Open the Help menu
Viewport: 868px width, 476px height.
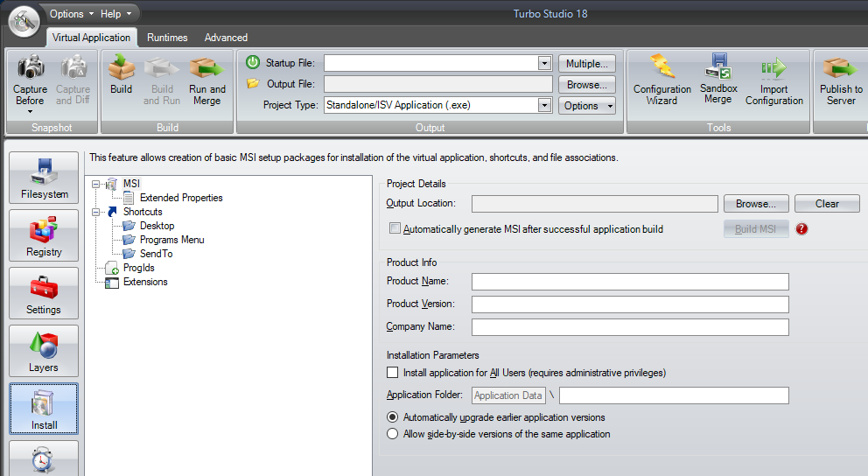point(116,13)
